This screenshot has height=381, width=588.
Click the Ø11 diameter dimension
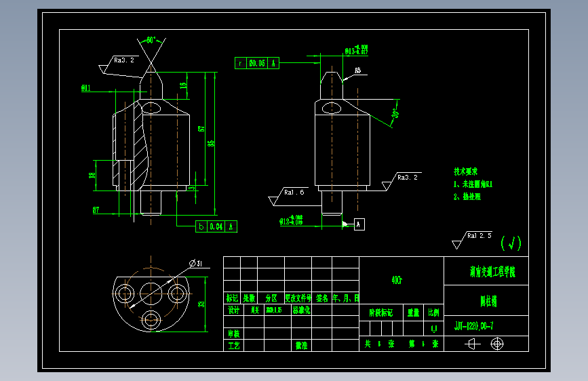(x=86, y=87)
